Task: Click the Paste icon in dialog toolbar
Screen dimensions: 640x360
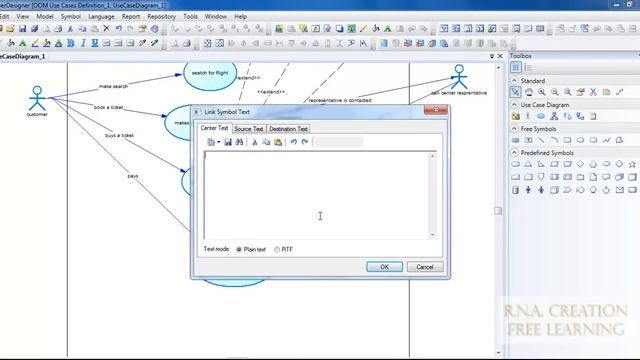Action: tap(278, 142)
